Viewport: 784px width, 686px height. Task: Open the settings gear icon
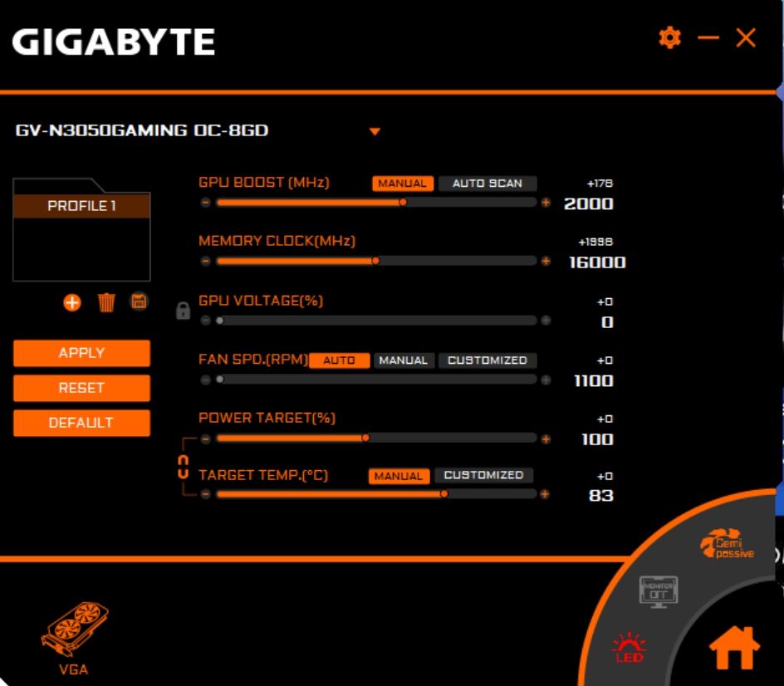tap(669, 38)
